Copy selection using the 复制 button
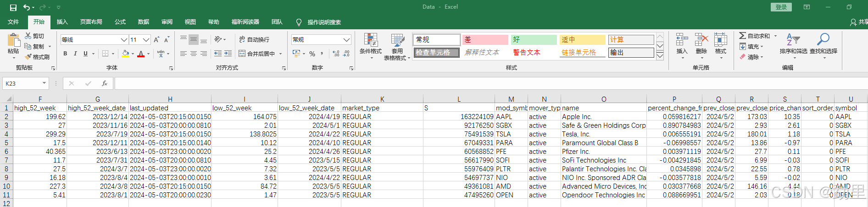Viewport: 868px width, 207px height. (x=34, y=46)
